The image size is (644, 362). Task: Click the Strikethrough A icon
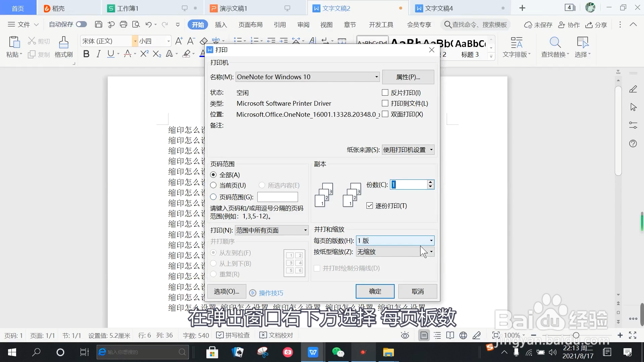tap(128, 54)
